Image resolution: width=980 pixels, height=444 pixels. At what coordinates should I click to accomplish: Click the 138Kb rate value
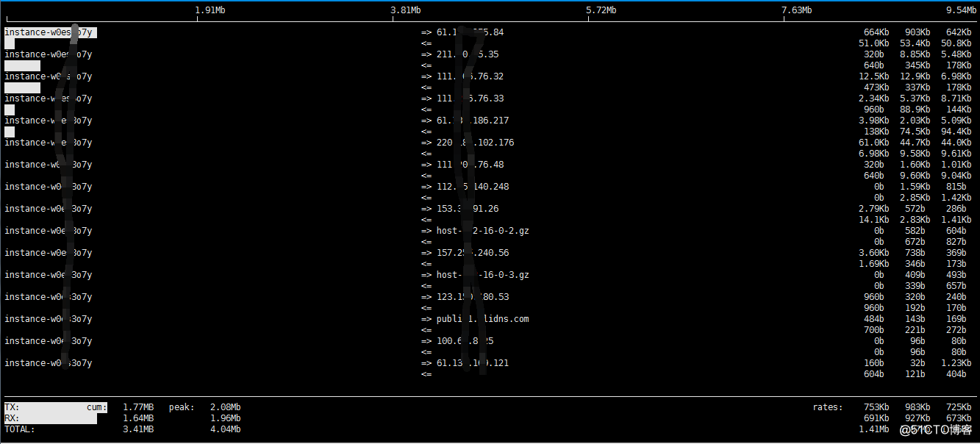pos(876,132)
